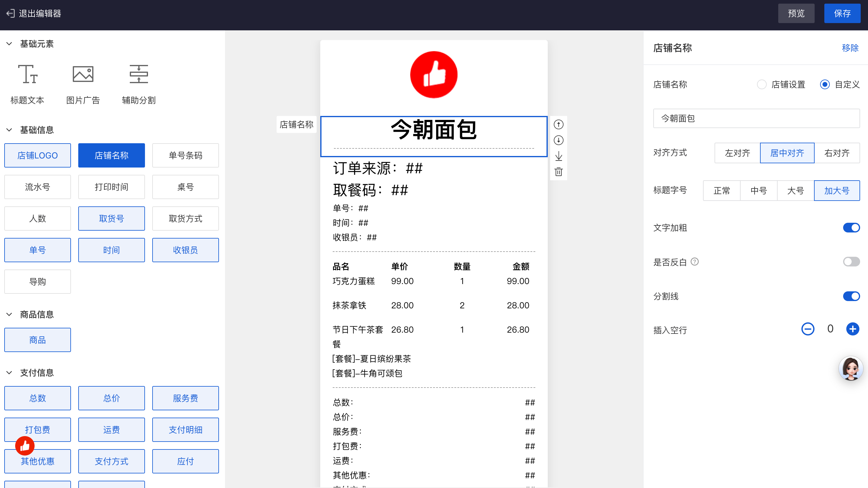
Task: Open the customer service avatar assistant
Action: [x=850, y=368]
